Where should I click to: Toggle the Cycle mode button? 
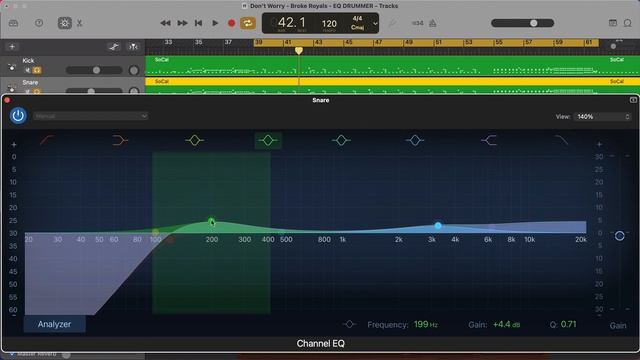point(248,23)
